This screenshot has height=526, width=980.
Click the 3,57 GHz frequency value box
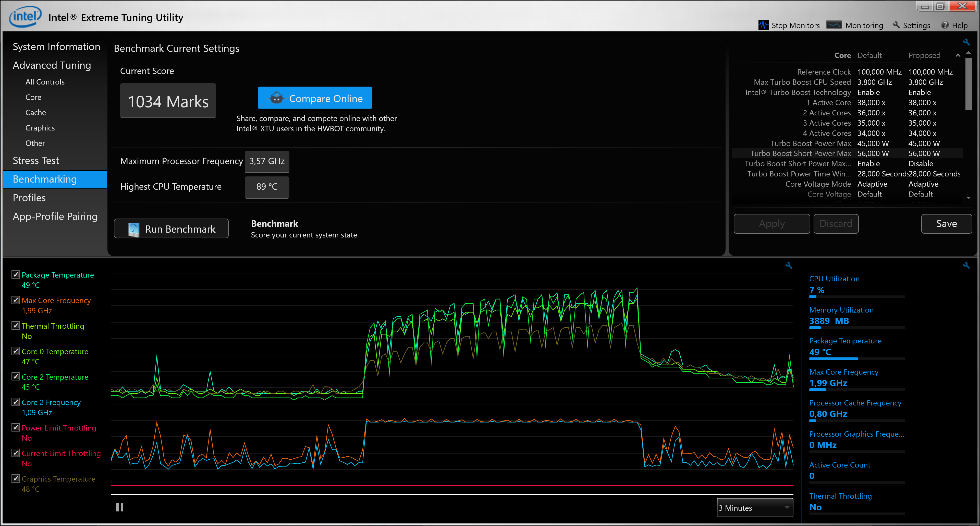[267, 161]
